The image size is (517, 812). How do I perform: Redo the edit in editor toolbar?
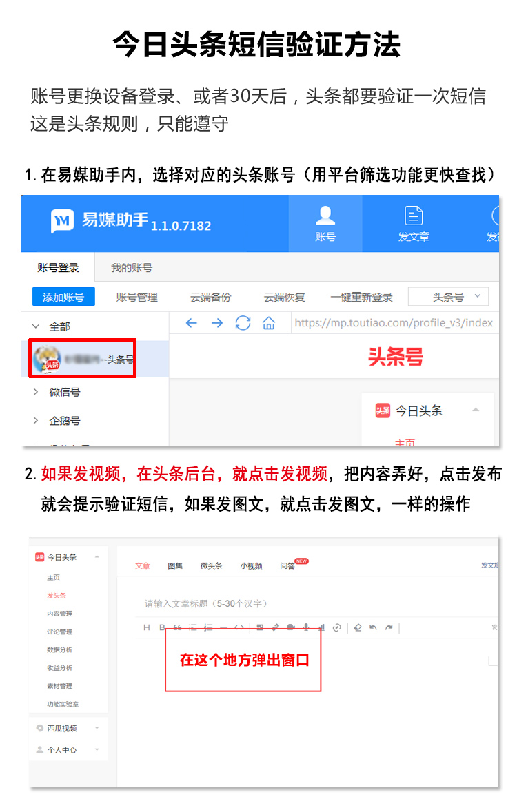click(389, 627)
